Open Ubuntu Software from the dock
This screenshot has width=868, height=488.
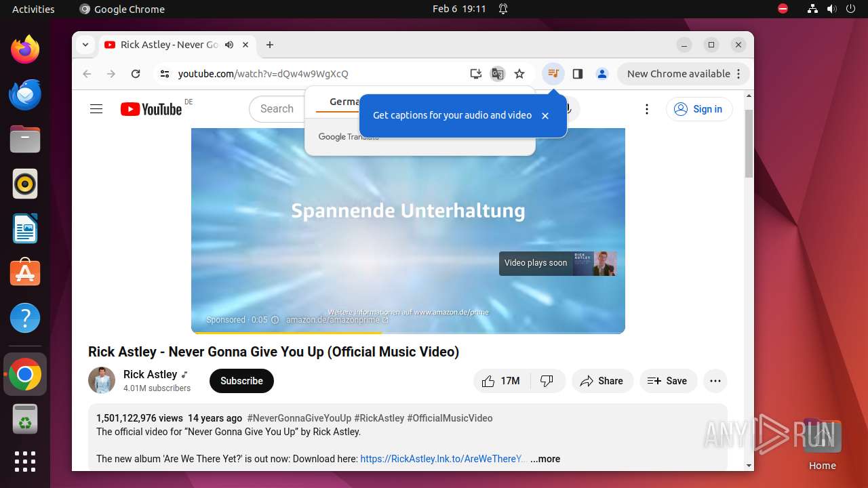[x=25, y=273]
